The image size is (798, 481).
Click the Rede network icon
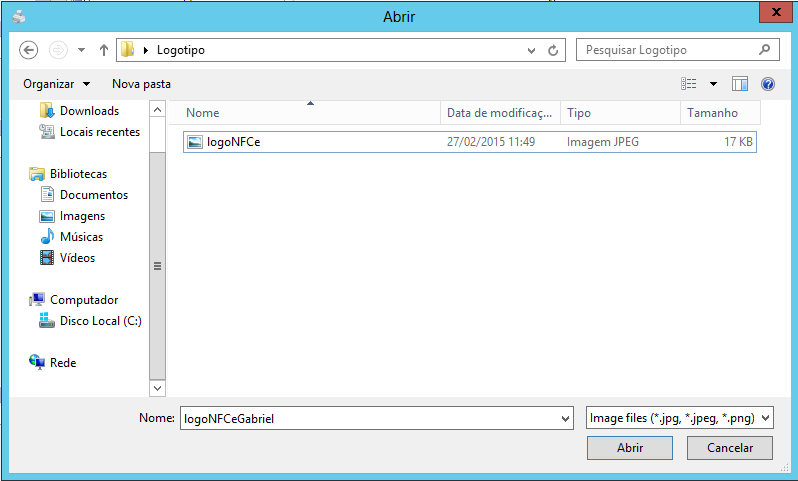tap(37, 362)
